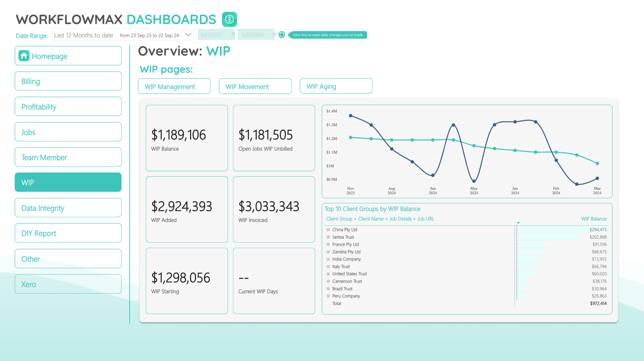
Task: Expand the Serbia Trust row
Action: click(328, 237)
